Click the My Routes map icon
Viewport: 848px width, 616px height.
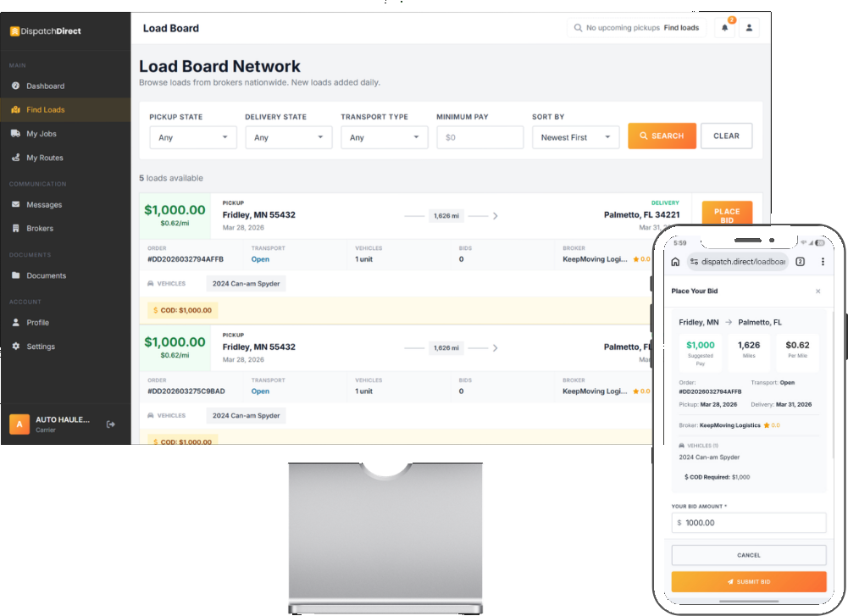(x=16, y=158)
